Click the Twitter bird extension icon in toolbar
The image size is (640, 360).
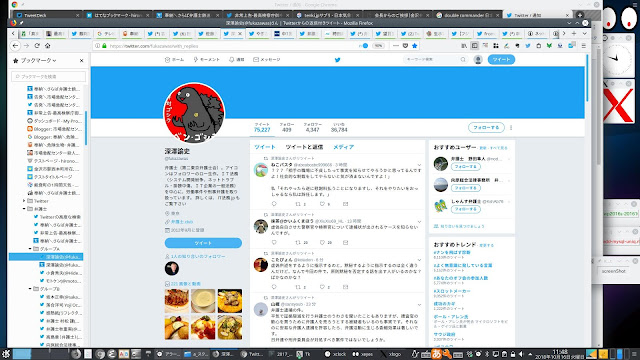(528, 46)
